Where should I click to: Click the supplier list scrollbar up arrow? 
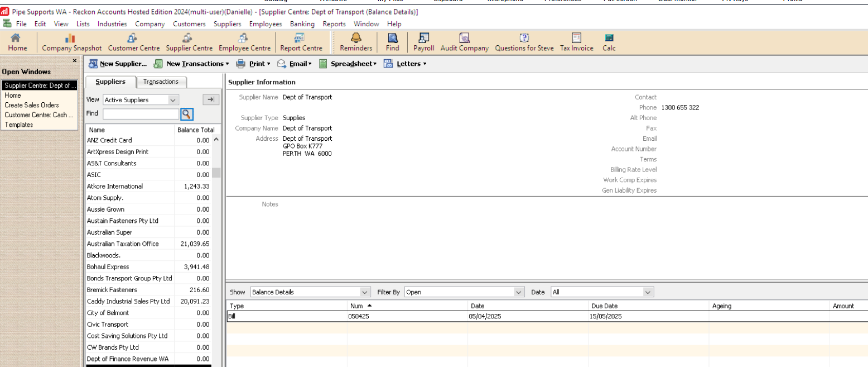coord(216,140)
